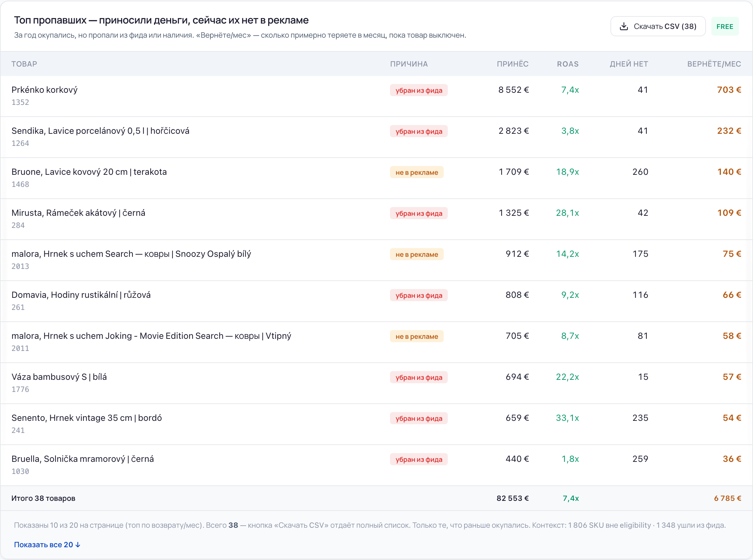
Task: Click product ID «2013»
Action: pos(21,267)
